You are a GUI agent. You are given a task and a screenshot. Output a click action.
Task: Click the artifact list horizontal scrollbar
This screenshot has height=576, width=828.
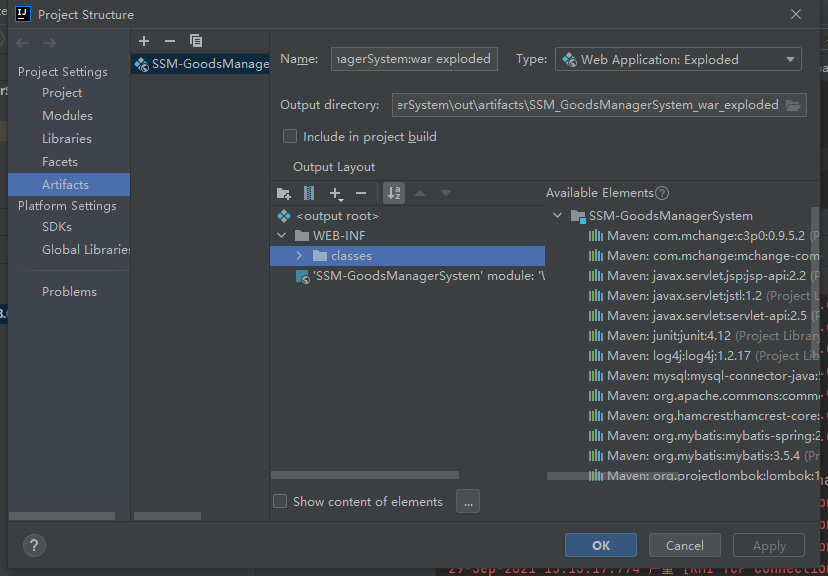(x=167, y=516)
